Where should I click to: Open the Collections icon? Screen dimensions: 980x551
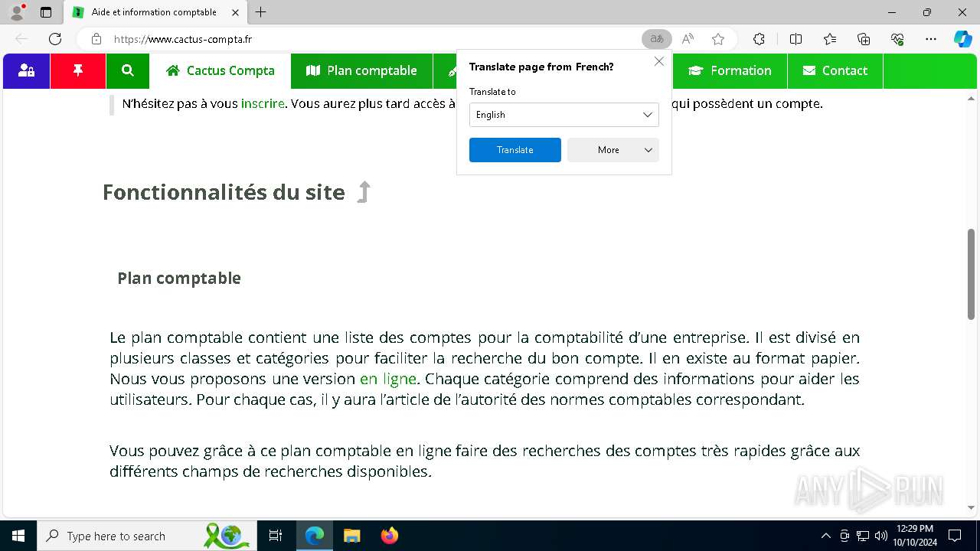[864, 39]
